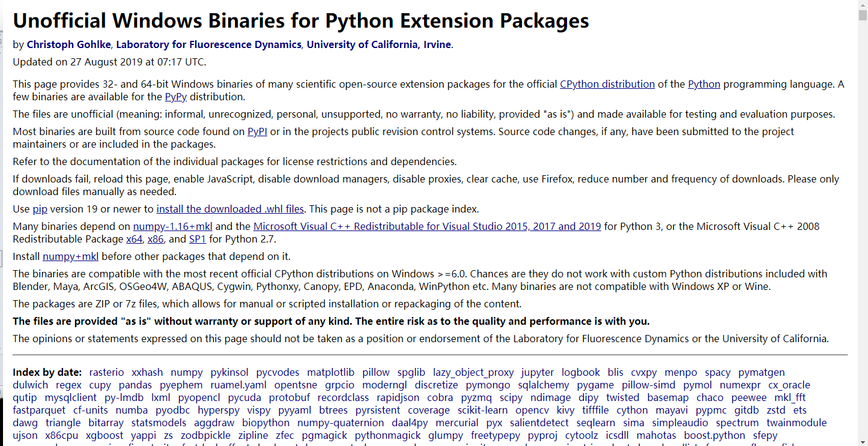
Task: Jump to logbook package
Action: pyautogui.click(x=581, y=372)
